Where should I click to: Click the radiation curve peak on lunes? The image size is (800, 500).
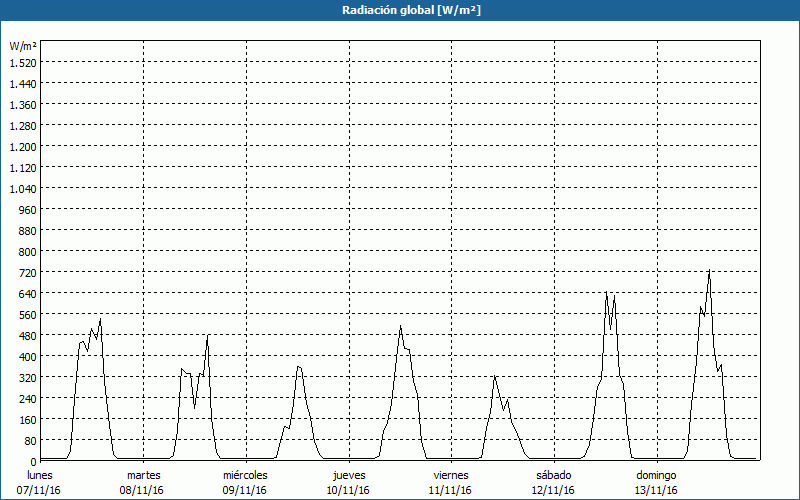(x=101, y=320)
